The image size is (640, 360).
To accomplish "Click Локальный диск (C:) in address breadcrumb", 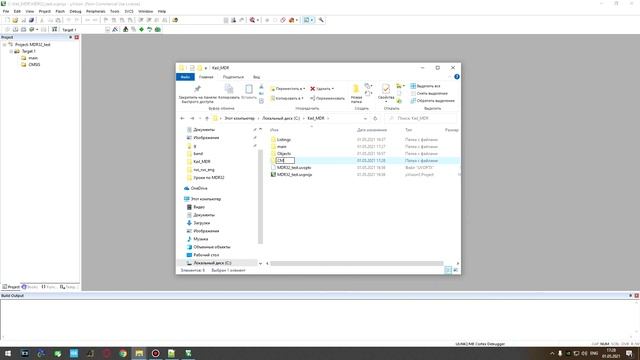I will point(281,118).
